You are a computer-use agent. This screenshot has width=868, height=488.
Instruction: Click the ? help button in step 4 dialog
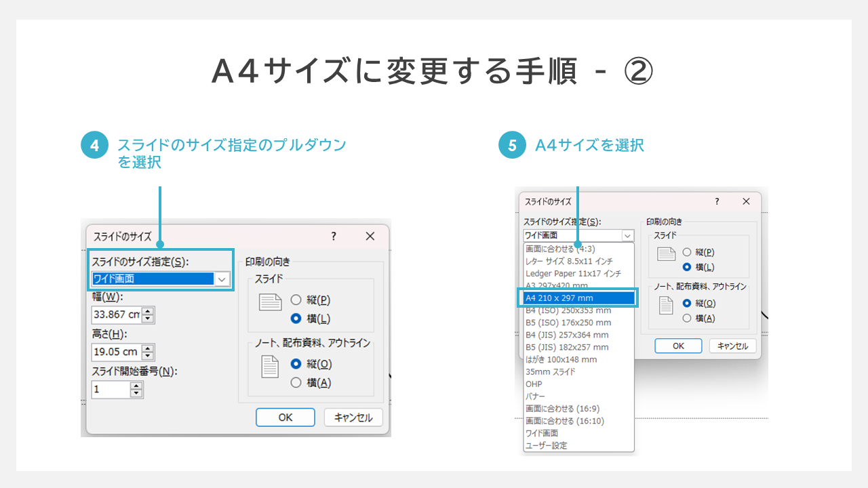coord(333,236)
